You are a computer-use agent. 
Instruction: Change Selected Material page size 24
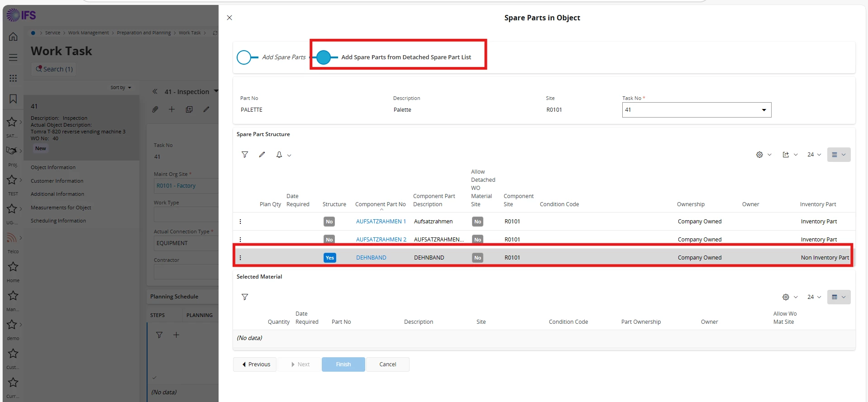click(814, 297)
